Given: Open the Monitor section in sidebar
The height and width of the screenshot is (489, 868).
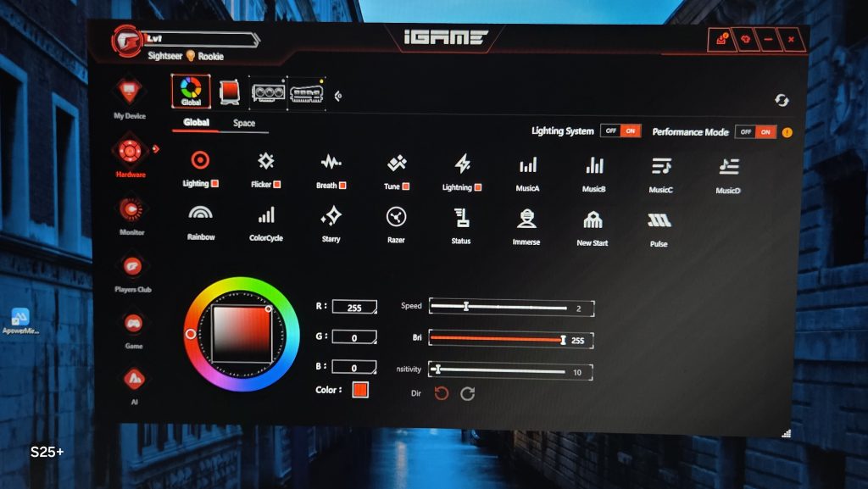Looking at the screenshot, I should [x=131, y=209].
